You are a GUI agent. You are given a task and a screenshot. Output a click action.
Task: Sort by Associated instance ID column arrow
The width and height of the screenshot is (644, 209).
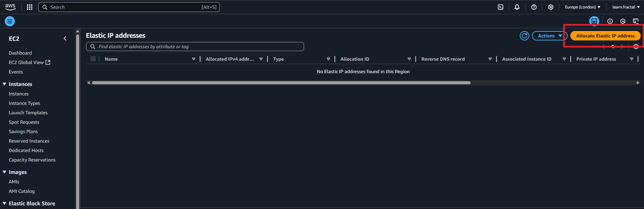click(564, 59)
